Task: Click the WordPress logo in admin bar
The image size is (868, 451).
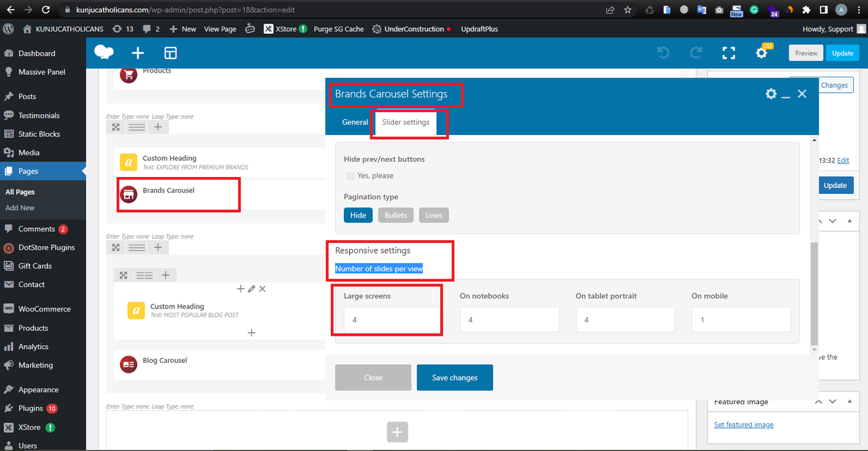Action: [8, 29]
